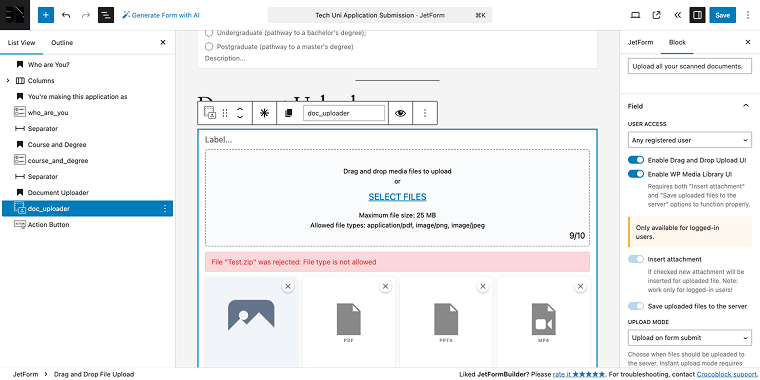Move block up or down arrows
The width and height of the screenshot is (760, 380).
coord(239,113)
